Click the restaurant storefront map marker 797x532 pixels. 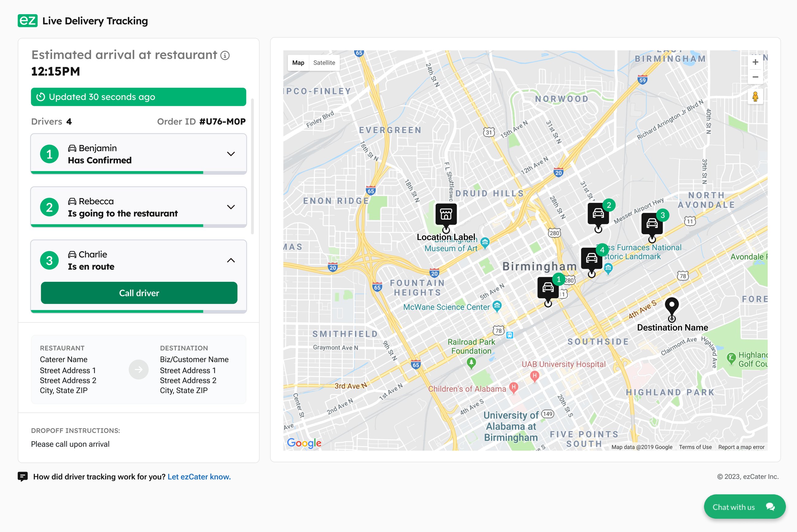coord(446,214)
